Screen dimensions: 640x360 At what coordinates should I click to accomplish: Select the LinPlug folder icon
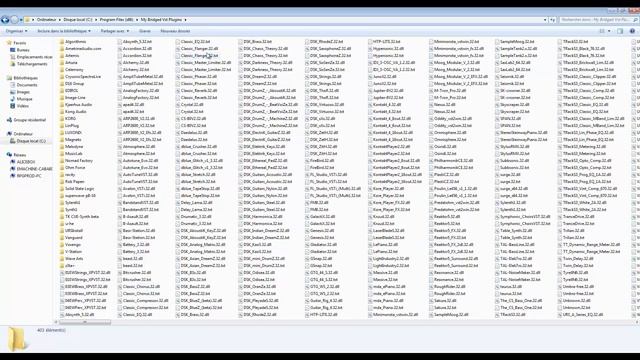coord(62,126)
